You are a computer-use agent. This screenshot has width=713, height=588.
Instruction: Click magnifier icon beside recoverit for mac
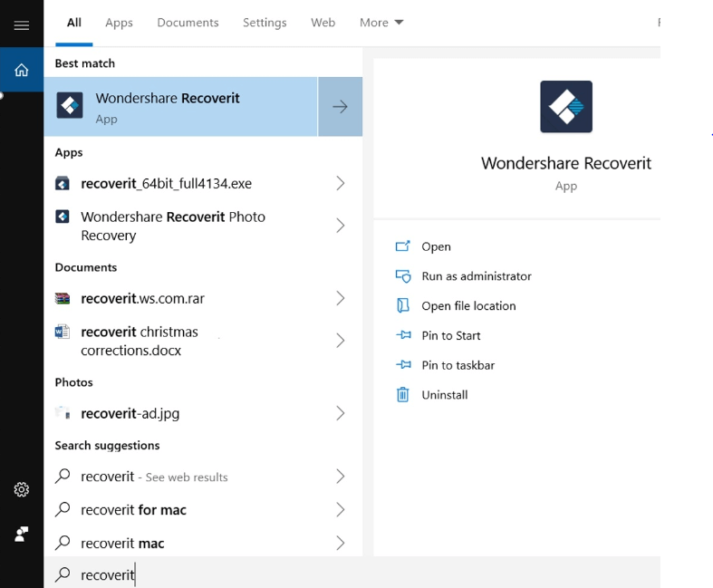coord(63,509)
